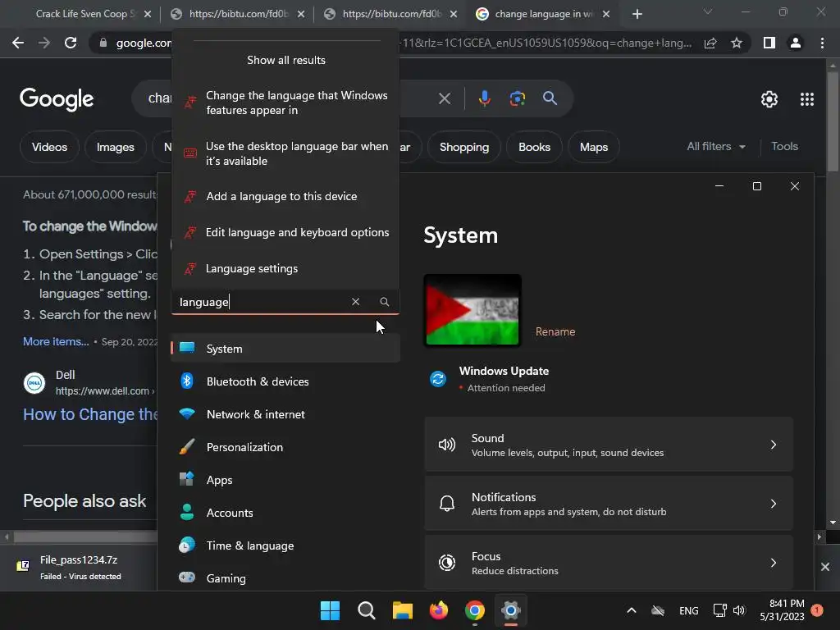Select System category in Settings sidebar

pyautogui.click(x=285, y=348)
